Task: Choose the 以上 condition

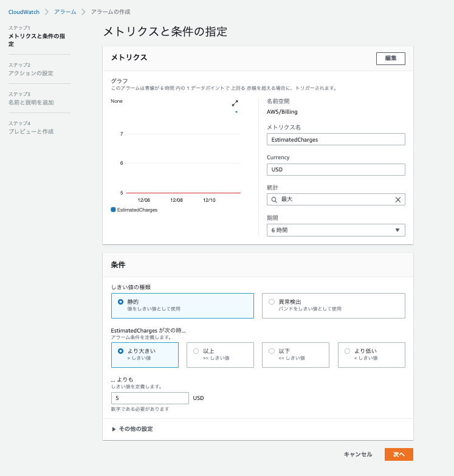Action: click(x=221, y=355)
